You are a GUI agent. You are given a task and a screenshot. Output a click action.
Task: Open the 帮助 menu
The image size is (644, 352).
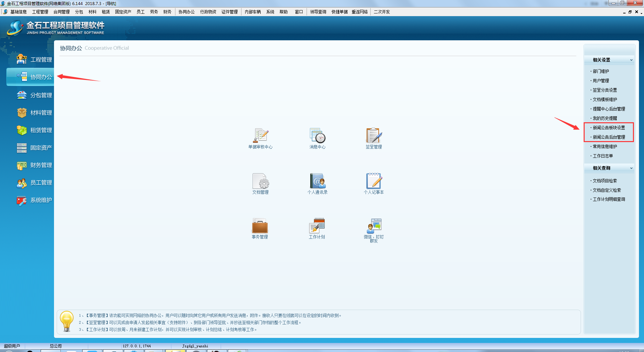[283, 12]
